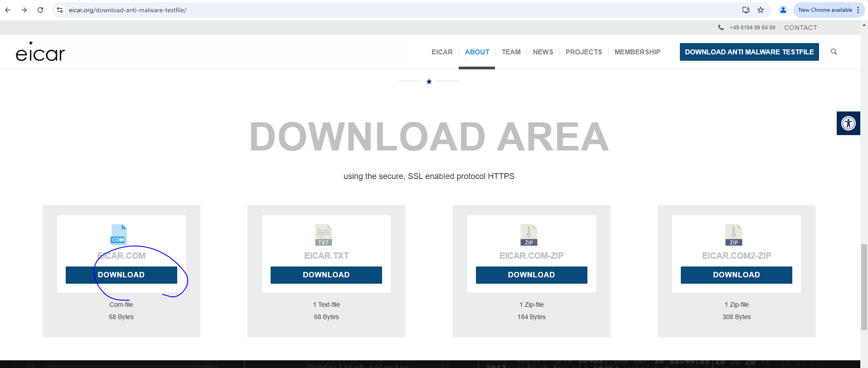This screenshot has height=368, width=868.
Task: Click the ZIP icon above EICAR.COM2-ZIP
Action: pyautogui.click(x=733, y=235)
